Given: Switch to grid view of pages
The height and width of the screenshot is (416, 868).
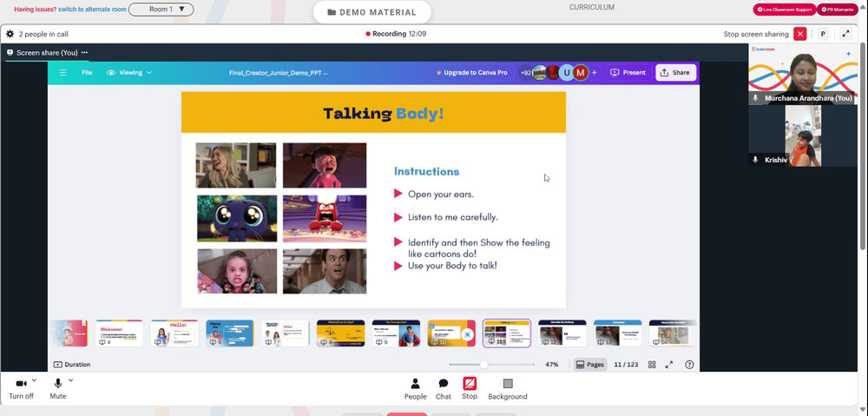Looking at the screenshot, I should [652, 365].
